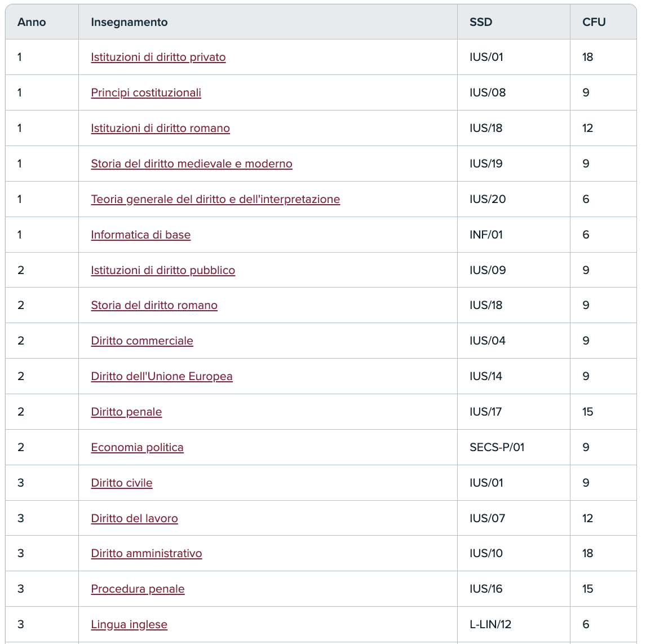
Task: Open the Diritto commerciale course page
Action: (x=142, y=341)
